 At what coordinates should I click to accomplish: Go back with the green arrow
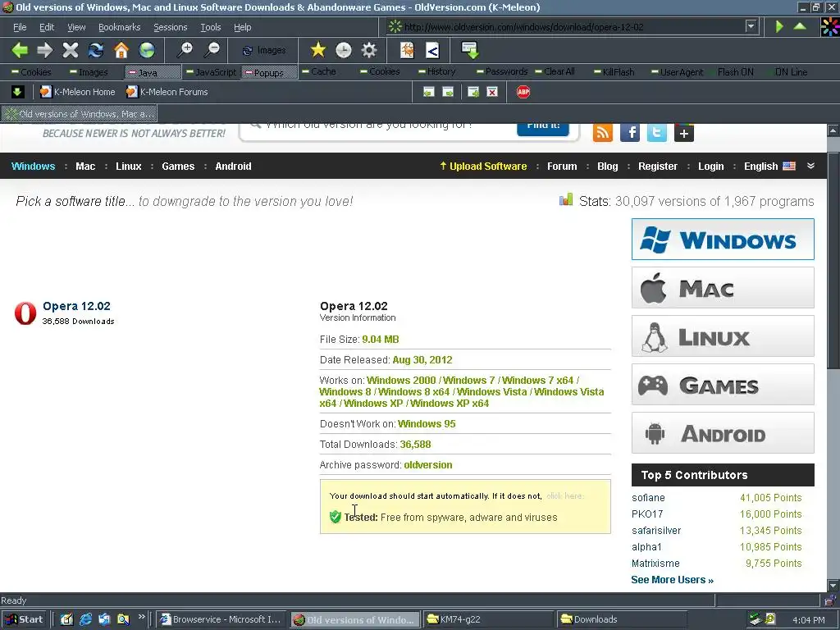(20, 50)
